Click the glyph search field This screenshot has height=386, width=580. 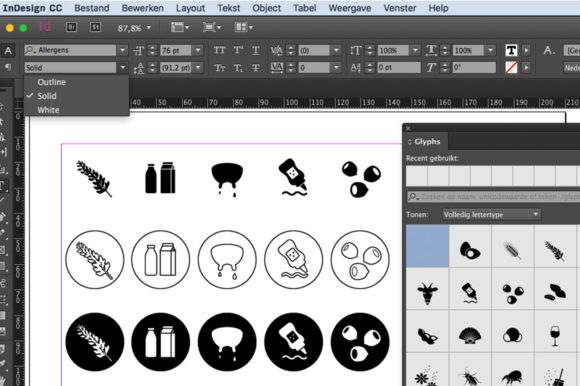tap(493, 197)
